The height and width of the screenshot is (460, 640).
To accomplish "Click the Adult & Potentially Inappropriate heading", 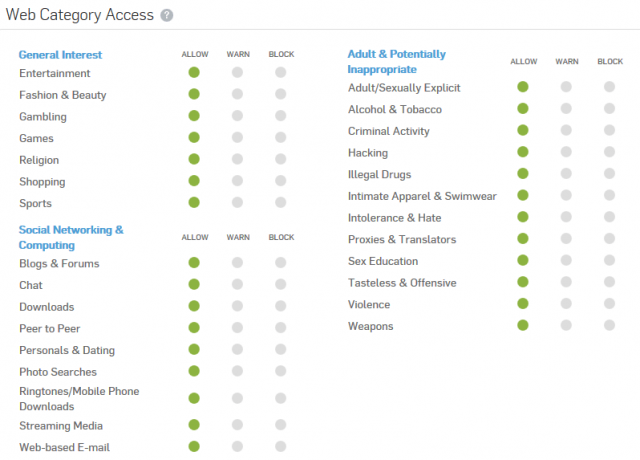I will pos(396,62).
